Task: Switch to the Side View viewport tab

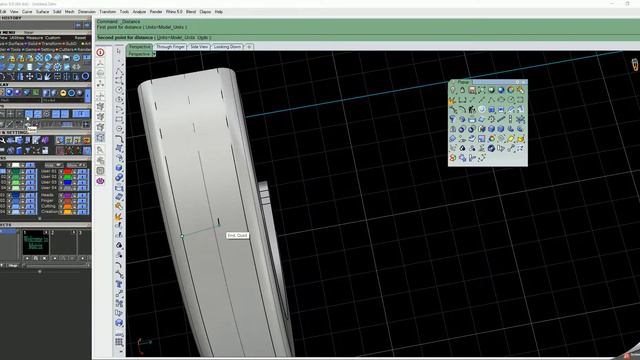Action: [x=199, y=47]
